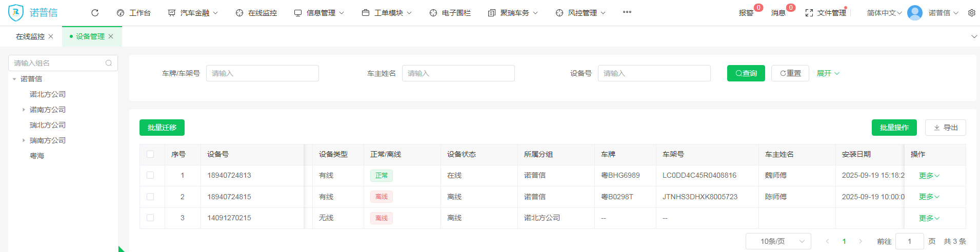Open the settings gear icon
The image size is (980, 252).
[x=971, y=13]
